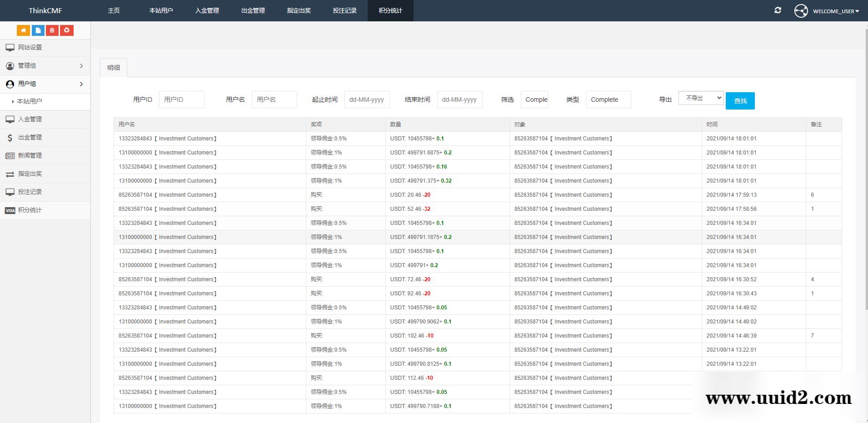Viewport: 868px width, 423px height.
Task: Click the orange home icon in sidebar toolbar
Action: coord(23,30)
